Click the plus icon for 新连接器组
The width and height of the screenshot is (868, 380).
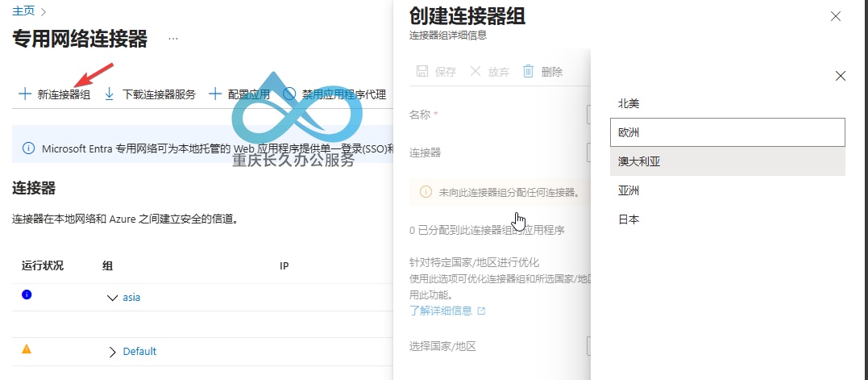25,94
